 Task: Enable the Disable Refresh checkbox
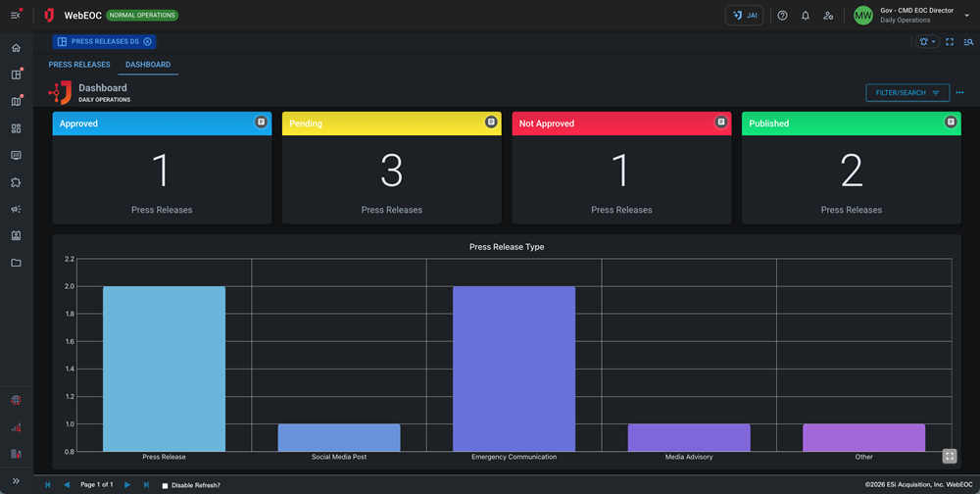click(165, 485)
